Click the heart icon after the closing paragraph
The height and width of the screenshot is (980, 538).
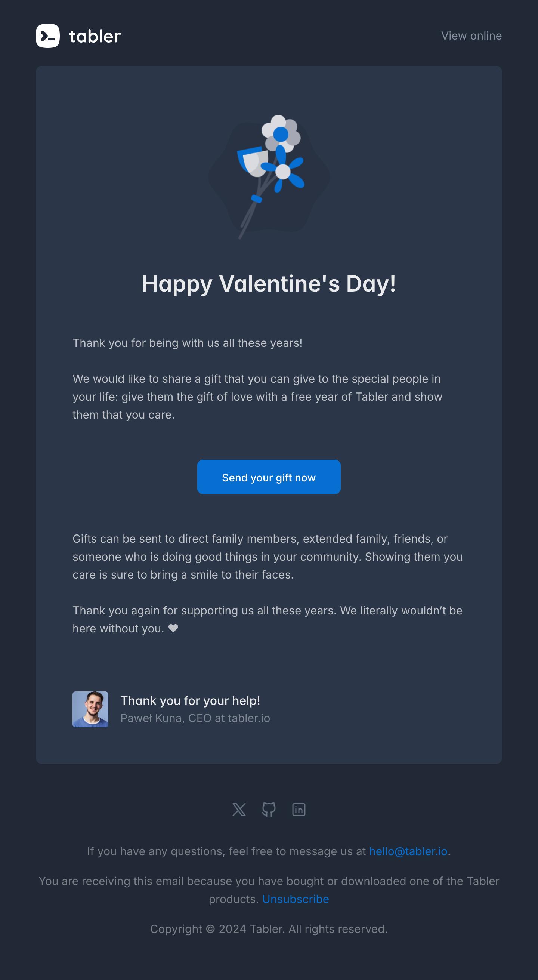173,628
